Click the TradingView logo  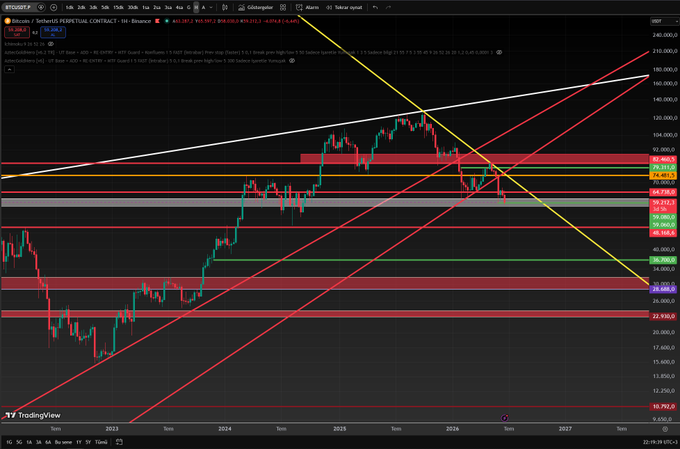click(33, 415)
